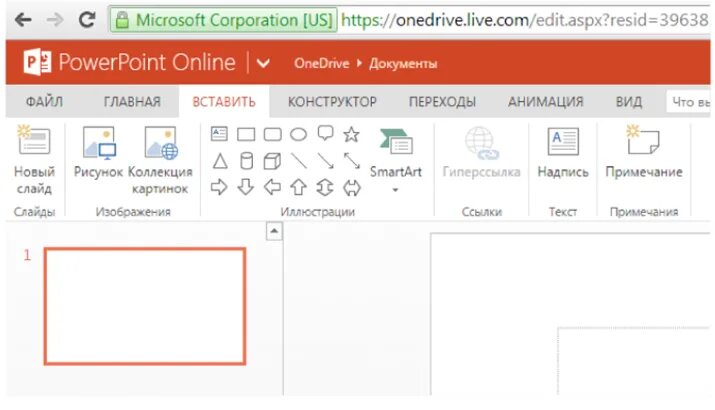Viewport: 715px width, 410px height.
Task: Open the ВИД tab
Action: (x=629, y=101)
